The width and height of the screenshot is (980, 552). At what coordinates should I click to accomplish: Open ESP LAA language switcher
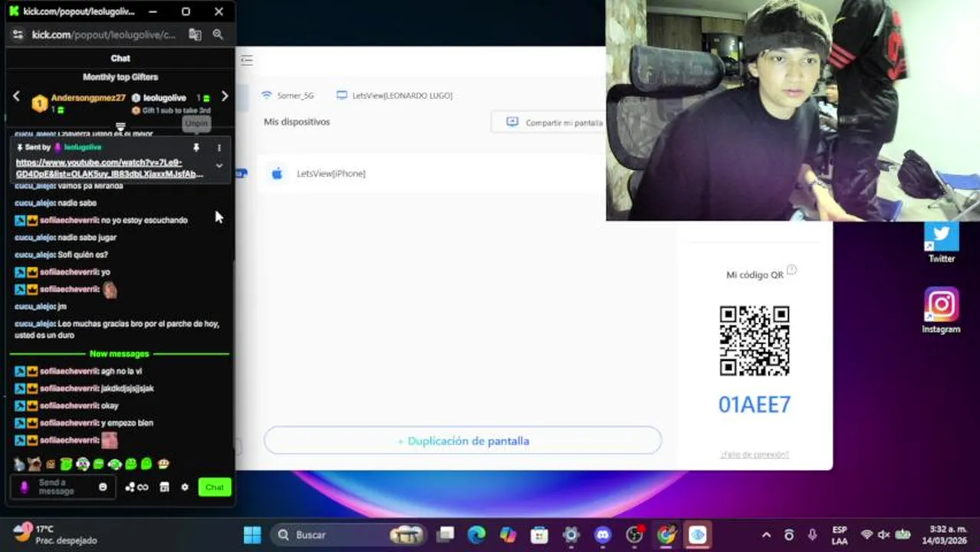point(840,535)
